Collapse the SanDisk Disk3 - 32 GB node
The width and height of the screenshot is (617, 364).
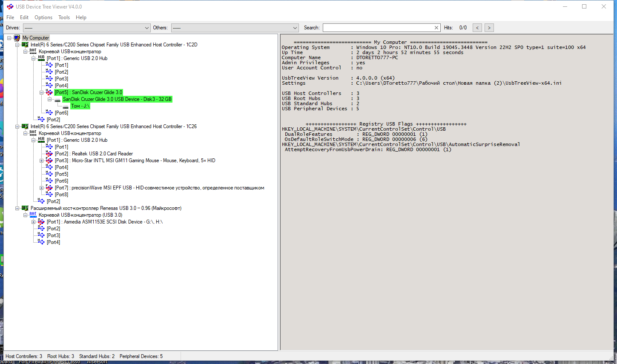point(50,99)
